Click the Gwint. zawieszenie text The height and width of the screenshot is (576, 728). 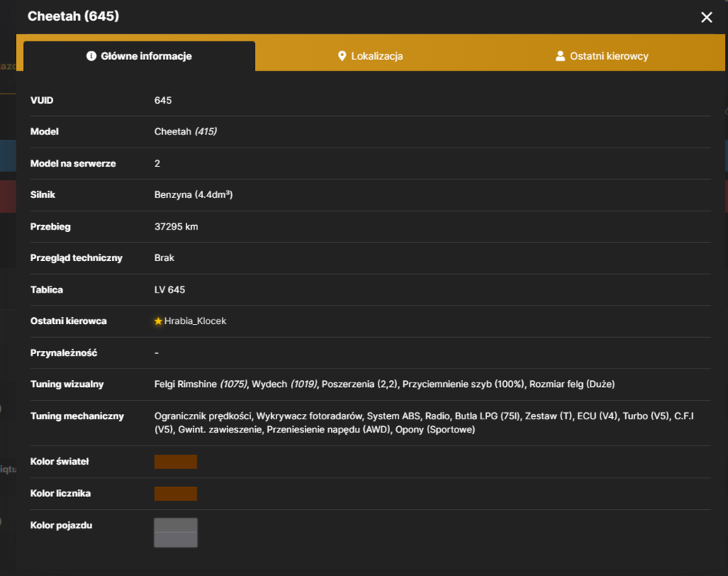click(220, 430)
